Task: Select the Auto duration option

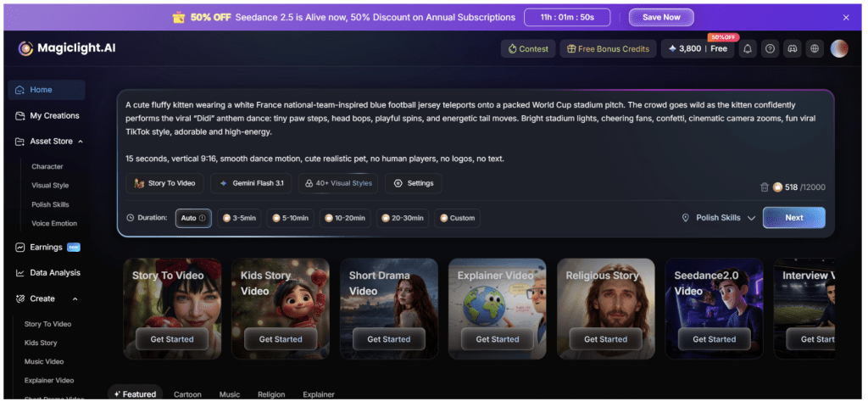Action: [x=193, y=218]
